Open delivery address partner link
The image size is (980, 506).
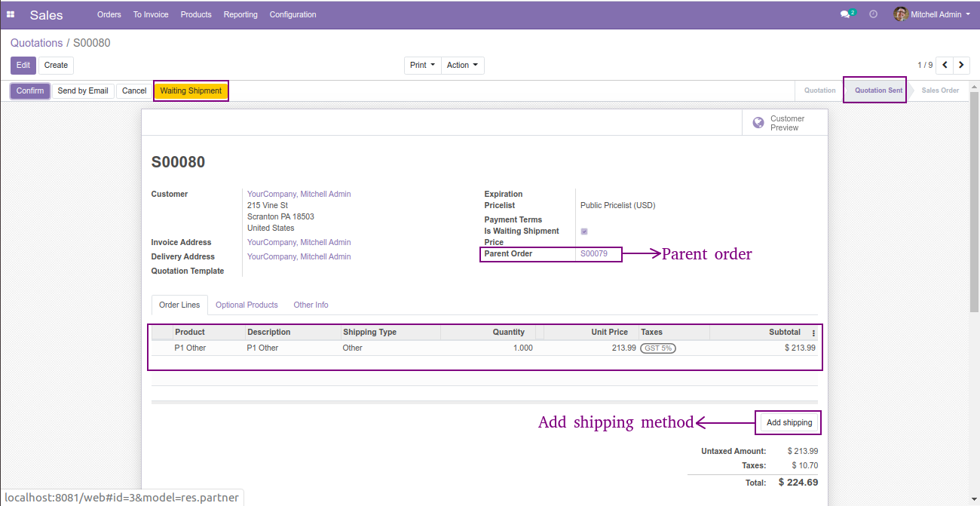click(x=299, y=256)
